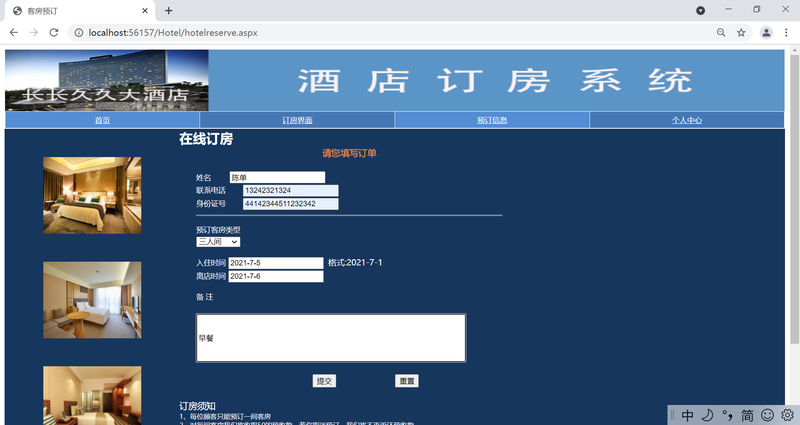Viewport: 800px width, 425px height.
Task: Toggle IME punctuation mode icon
Action: [727, 415]
